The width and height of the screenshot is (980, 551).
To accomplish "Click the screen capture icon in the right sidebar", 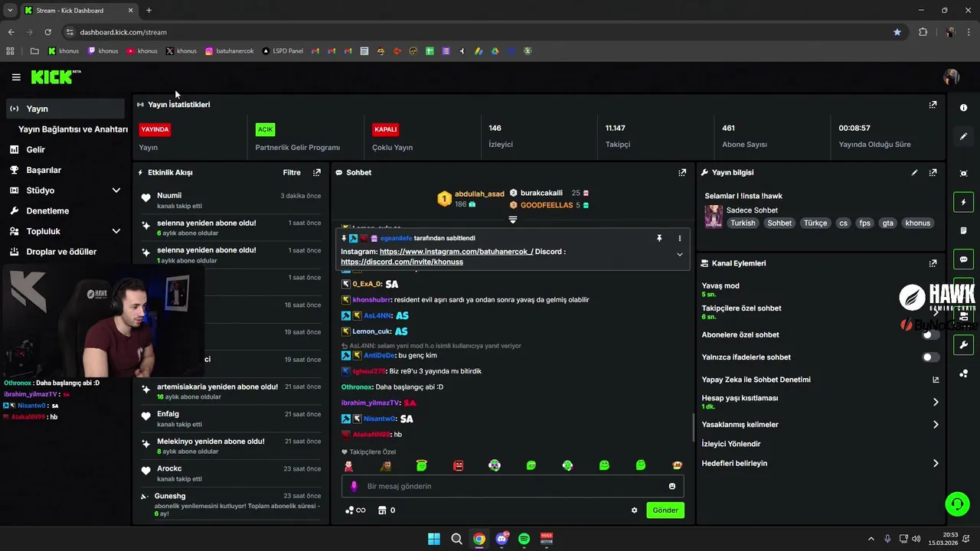I will [964, 174].
